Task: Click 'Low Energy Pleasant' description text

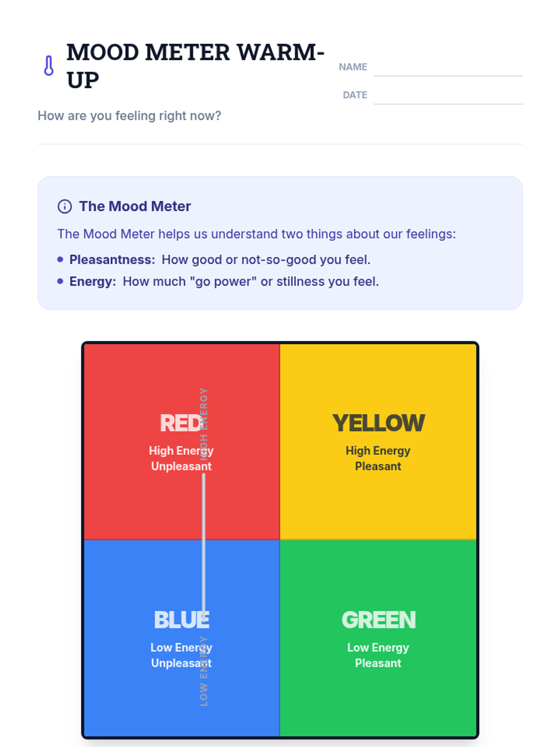Action: pos(378,655)
